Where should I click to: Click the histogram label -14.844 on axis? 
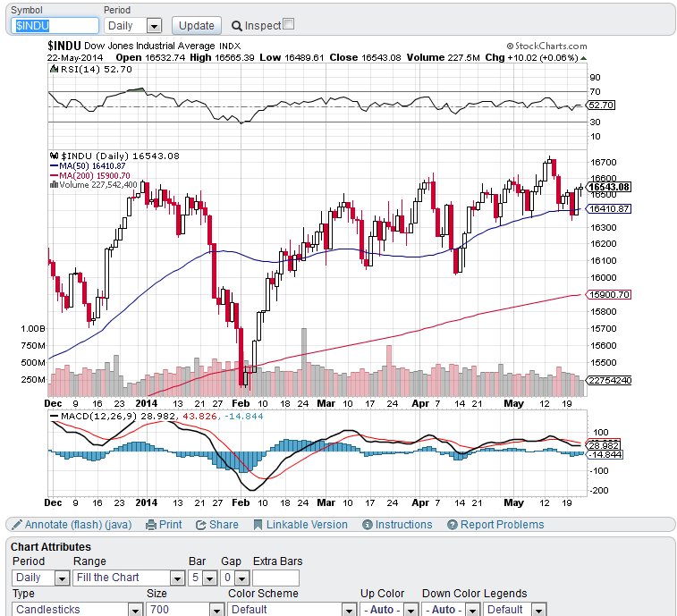tap(605, 454)
